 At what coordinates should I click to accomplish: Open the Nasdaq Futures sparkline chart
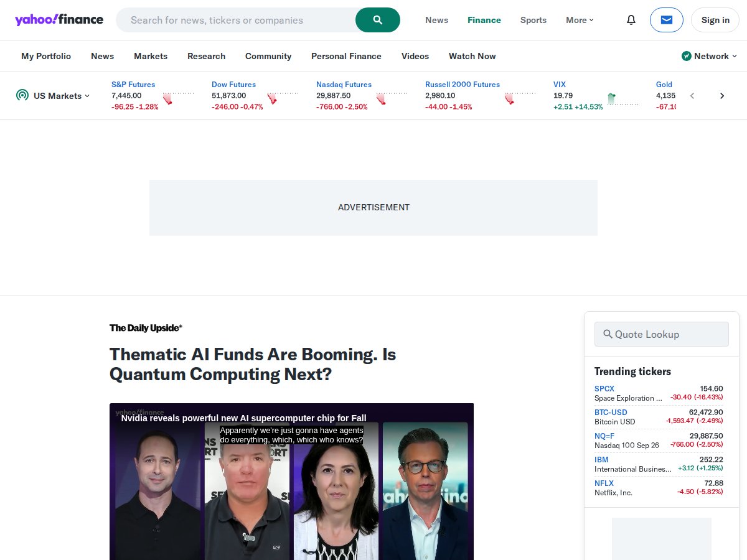[x=392, y=98]
